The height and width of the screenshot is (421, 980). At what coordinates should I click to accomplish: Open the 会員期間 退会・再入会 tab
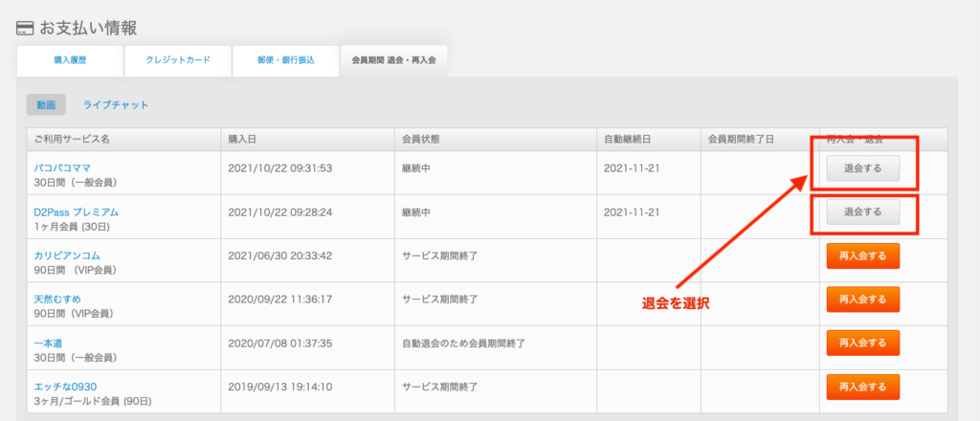(x=393, y=60)
